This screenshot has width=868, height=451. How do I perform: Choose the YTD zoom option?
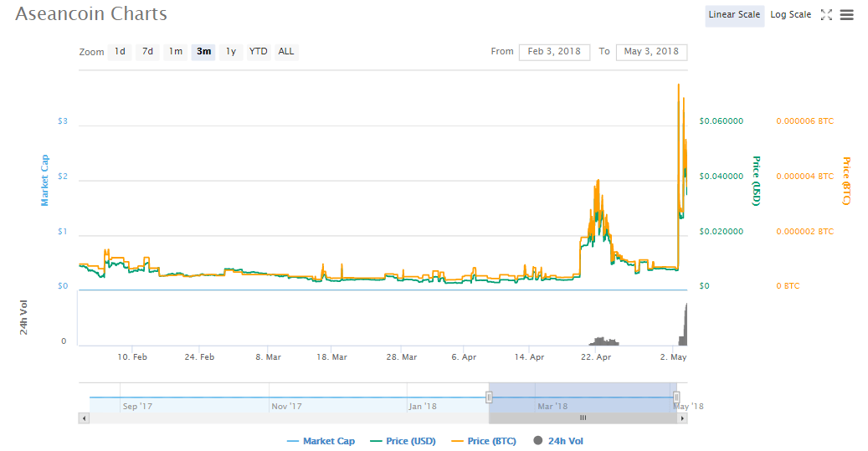[259, 52]
